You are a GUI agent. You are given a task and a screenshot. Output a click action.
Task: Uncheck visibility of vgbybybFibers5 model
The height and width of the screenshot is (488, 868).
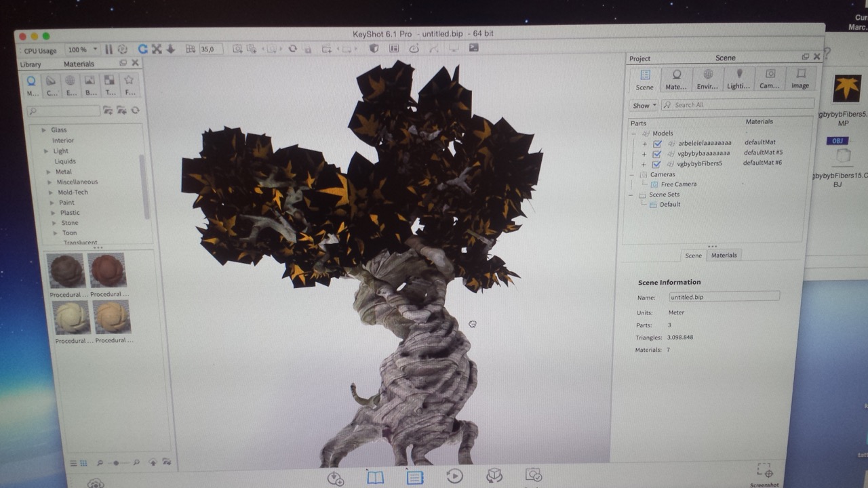point(656,164)
